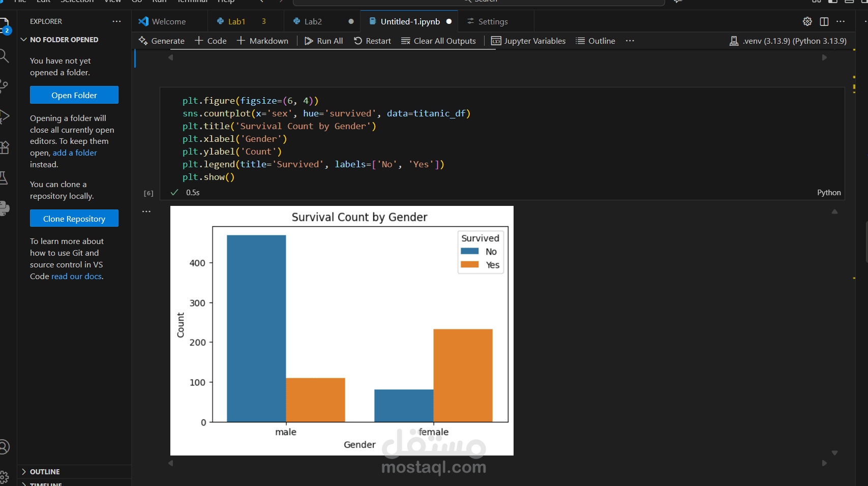The width and height of the screenshot is (868, 486).
Task: Open the Explorer view in activity bar
Action: point(4,25)
